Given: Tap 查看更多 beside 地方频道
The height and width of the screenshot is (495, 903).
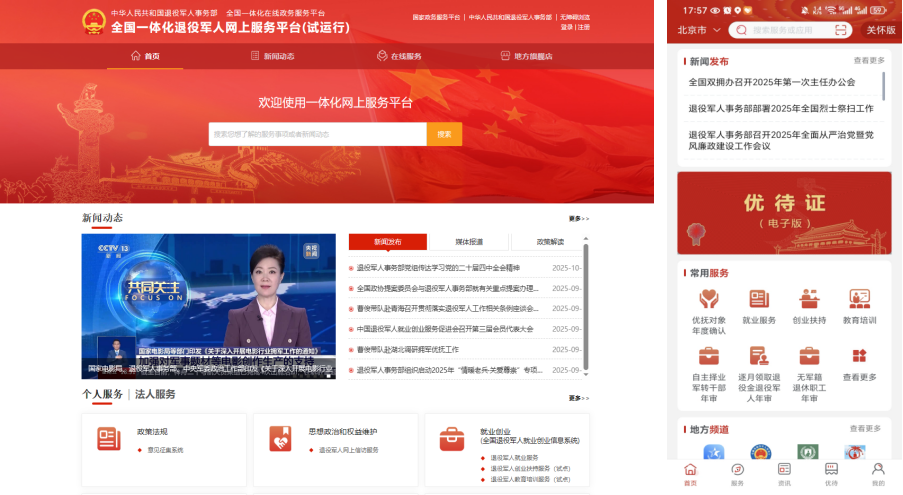Looking at the screenshot, I should click(x=865, y=429).
